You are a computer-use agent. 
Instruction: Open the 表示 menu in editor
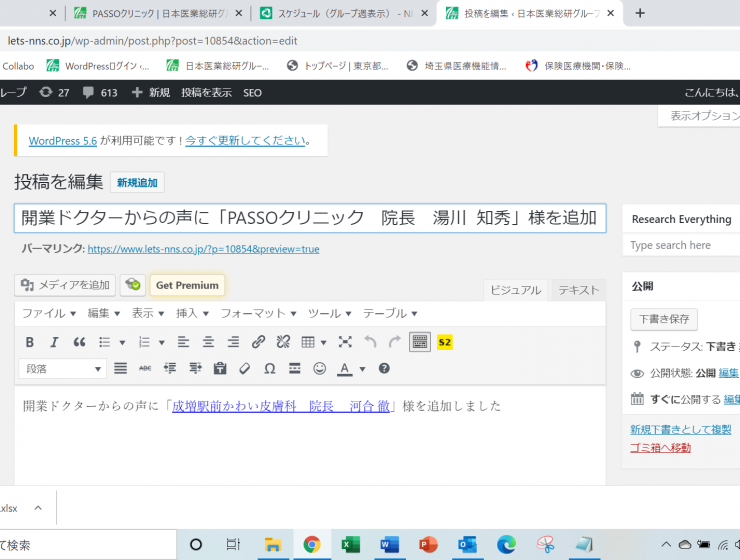coord(147,313)
